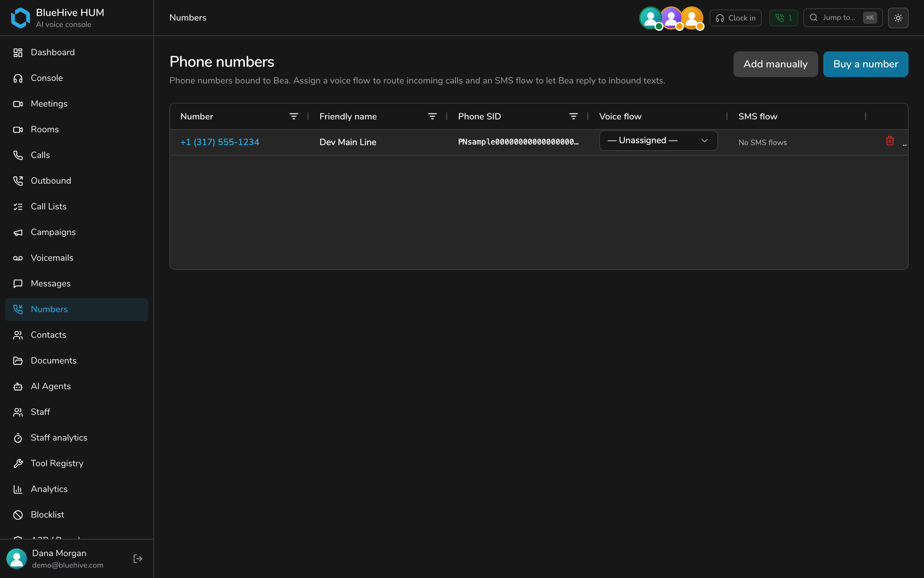The image size is (924, 578).
Task: Click the PNsample Phone SID cell
Action: pyautogui.click(x=518, y=142)
